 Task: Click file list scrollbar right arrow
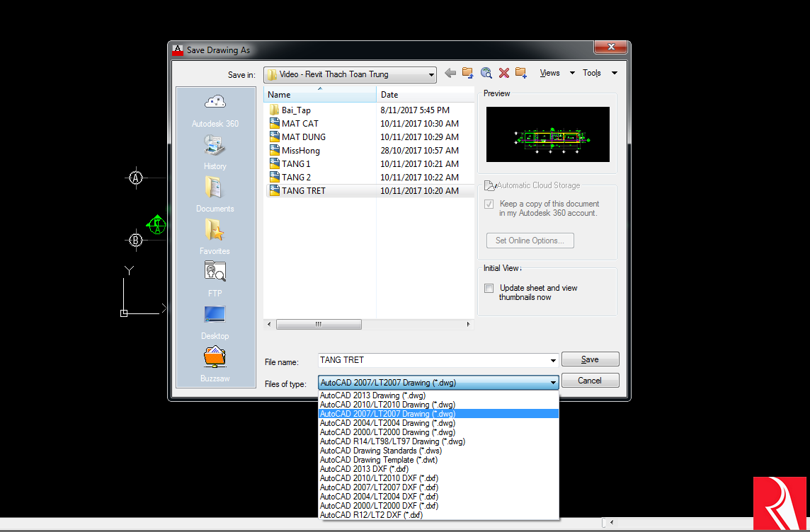click(x=468, y=325)
